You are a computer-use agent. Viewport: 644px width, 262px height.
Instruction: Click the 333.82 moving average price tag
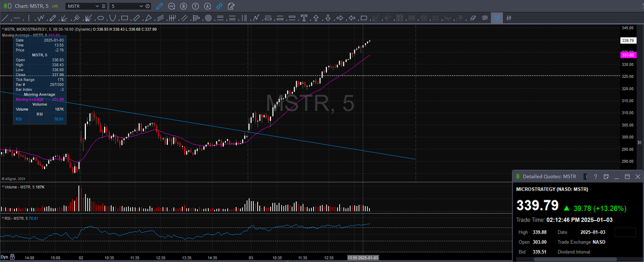[x=628, y=55]
